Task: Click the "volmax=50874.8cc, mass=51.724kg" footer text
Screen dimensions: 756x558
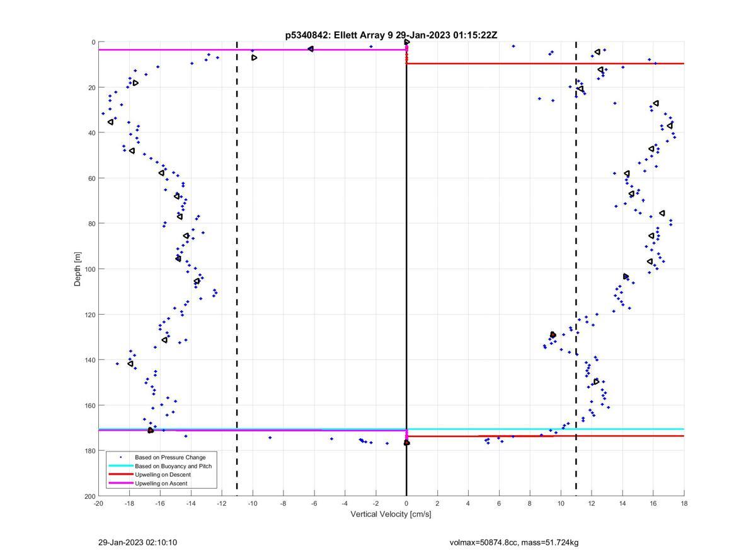Action: click(514, 542)
